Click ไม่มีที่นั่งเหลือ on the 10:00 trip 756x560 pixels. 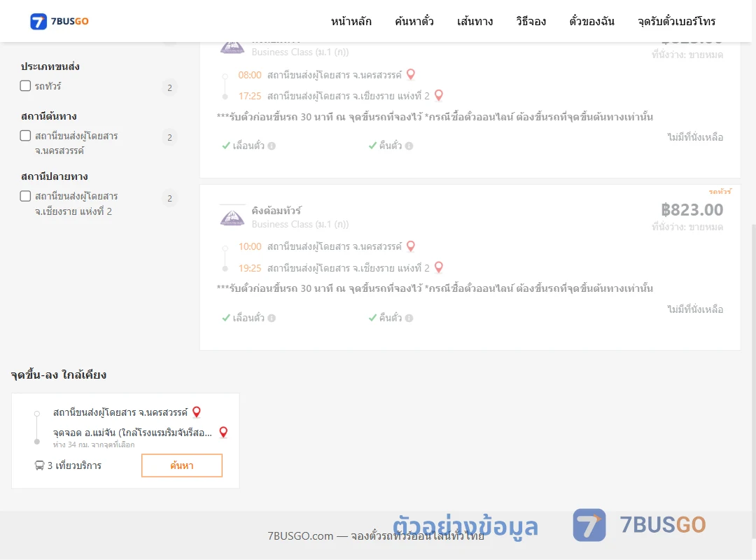tap(695, 309)
